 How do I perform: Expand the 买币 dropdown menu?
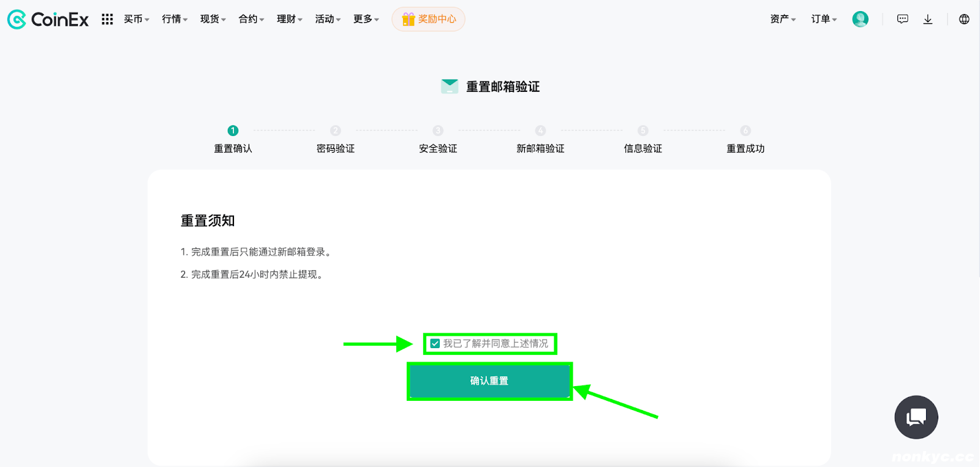136,20
